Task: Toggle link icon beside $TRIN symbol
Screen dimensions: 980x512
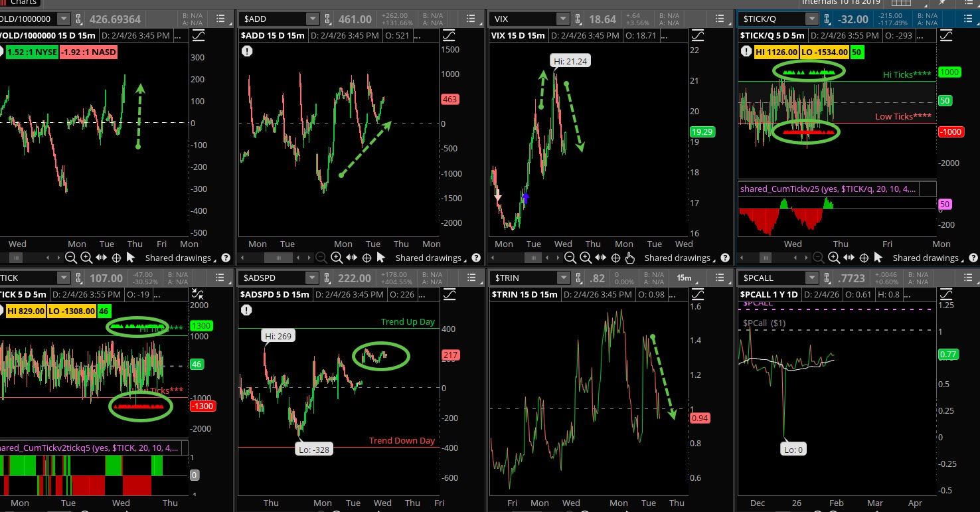Action: pyautogui.click(x=578, y=278)
